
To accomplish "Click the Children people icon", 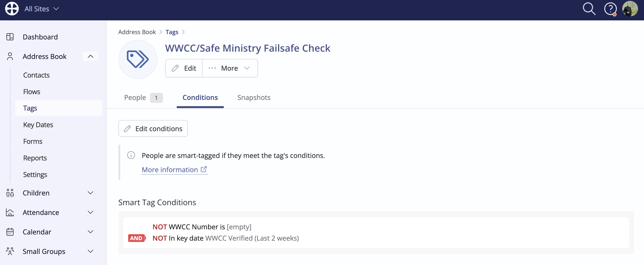I will [x=10, y=193].
